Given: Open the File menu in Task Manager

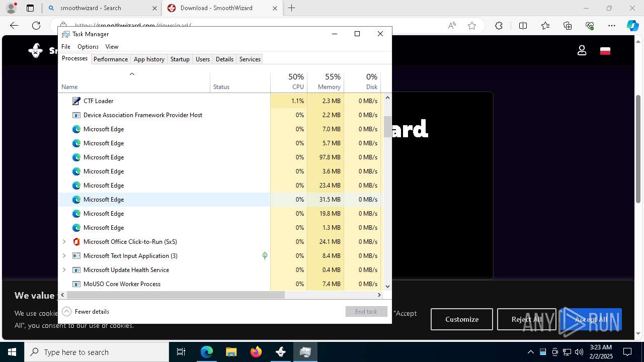Looking at the screenshot, I should pos(66,47).
